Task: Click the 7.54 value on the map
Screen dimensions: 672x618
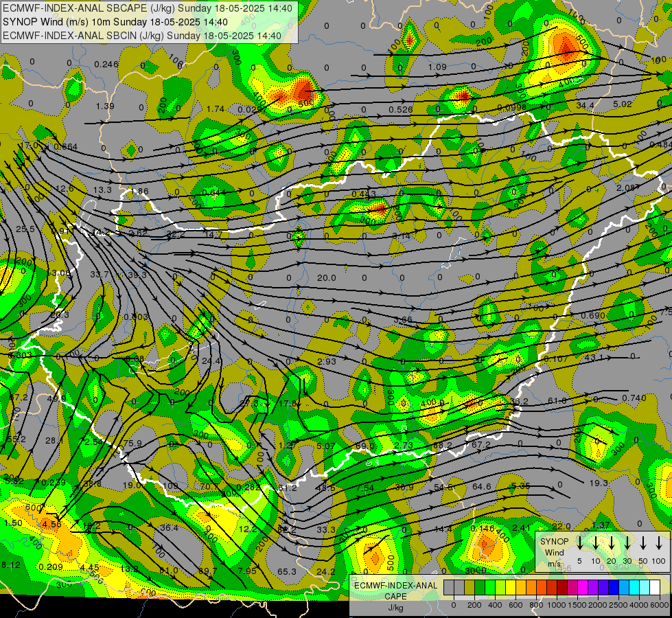Action: point(364,488)
